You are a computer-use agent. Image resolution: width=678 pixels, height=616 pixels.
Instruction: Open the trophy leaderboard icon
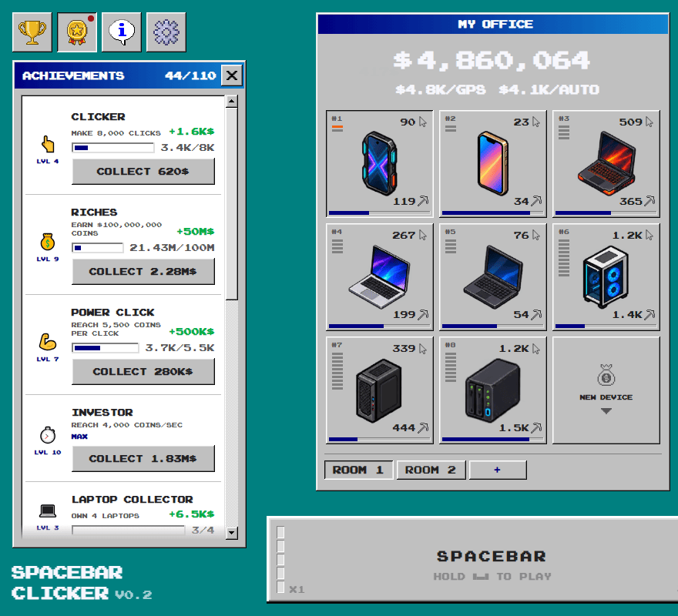32,32
